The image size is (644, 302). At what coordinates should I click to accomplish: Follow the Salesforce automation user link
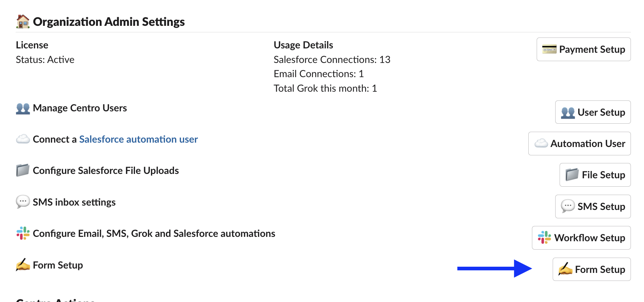tap(139, 139)
